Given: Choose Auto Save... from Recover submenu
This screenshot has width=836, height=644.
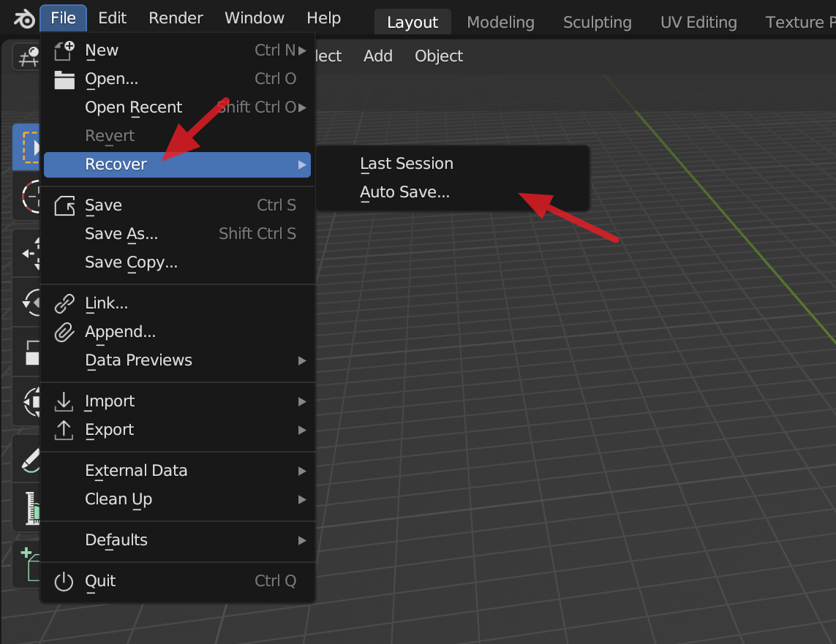Looking at the screenshot, I should coord(453,192).
